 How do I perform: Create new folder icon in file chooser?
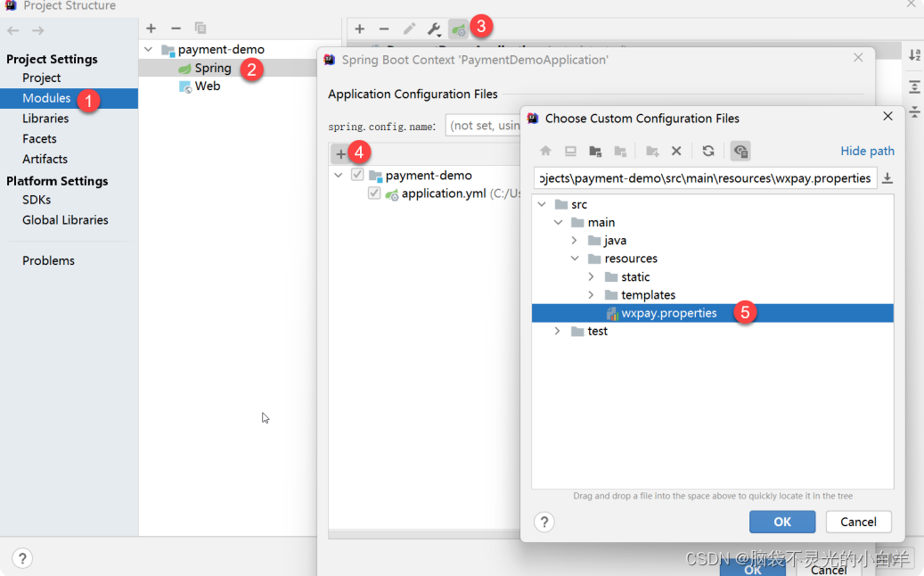651,151
